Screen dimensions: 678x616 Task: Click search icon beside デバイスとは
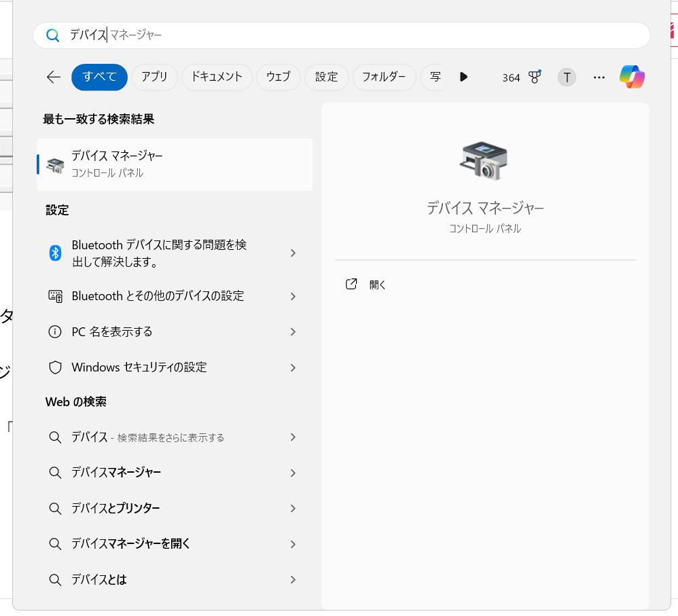click(55, 580)
